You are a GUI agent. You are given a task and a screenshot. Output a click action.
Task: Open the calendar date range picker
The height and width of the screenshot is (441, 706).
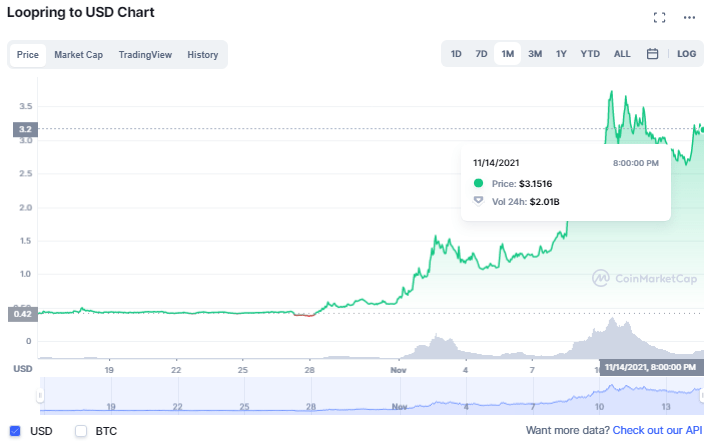click(x=652, y=54)
